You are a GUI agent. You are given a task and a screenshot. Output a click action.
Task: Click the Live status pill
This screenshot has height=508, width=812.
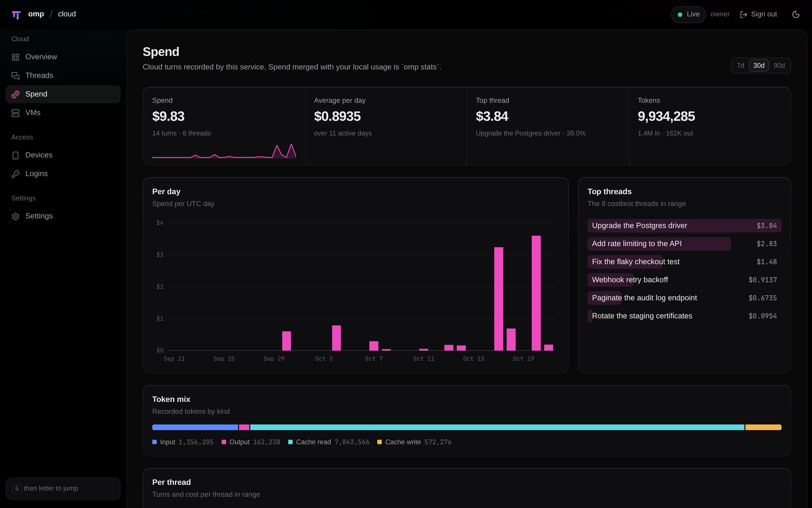pyautogui.click(x=688, y=14)
